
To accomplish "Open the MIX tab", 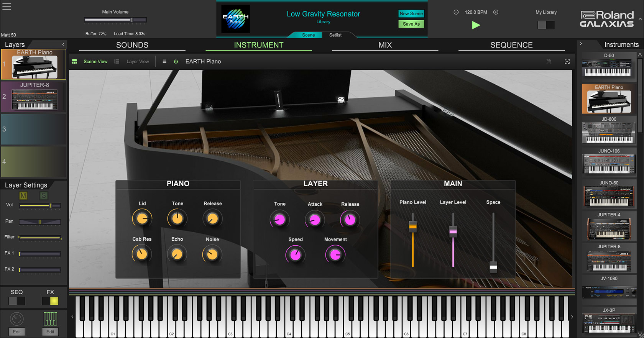I will click(385, 45).
